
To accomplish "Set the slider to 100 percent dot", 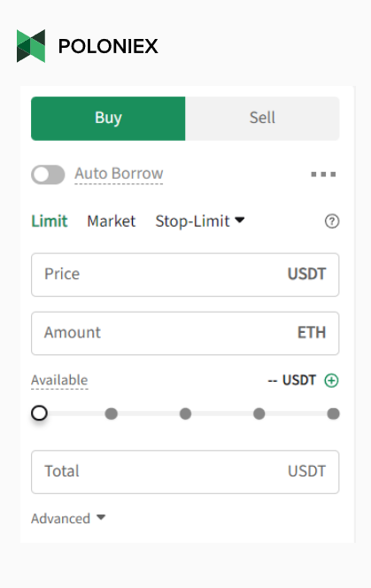I will click(x=333, y=414).
